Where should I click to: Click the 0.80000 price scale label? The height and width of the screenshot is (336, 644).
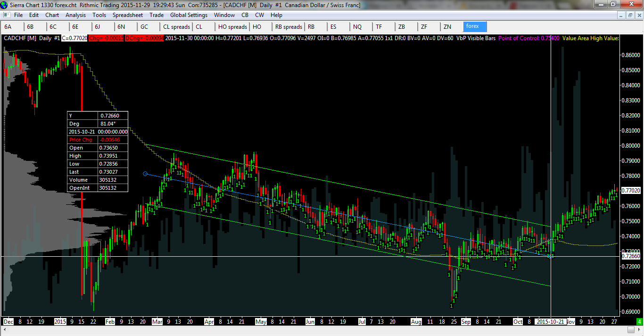coord(631,145)
